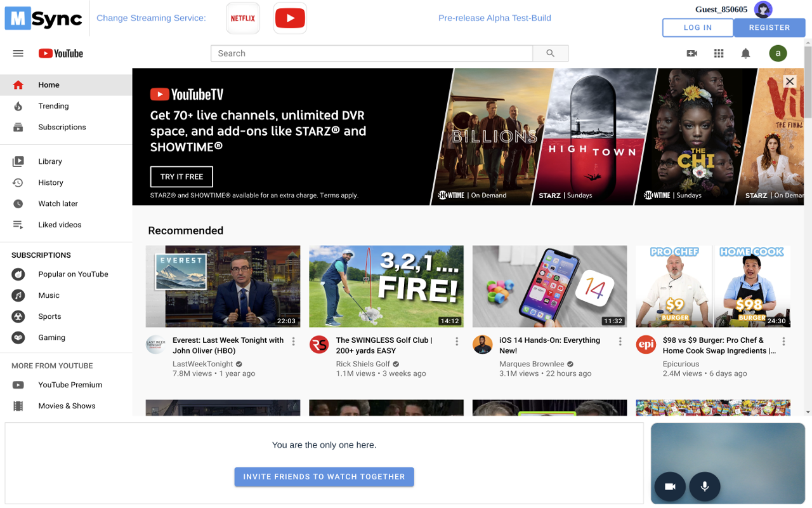The width and height of the screenshot is (812, 508).
Task: Click the Change Streaming Service label
Action: pos(151,18)
